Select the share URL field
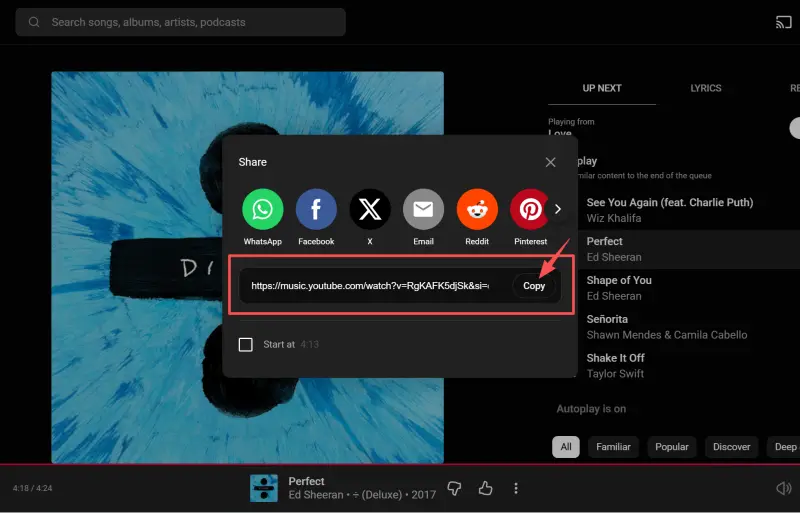The height and width of the screenshot is (513, 800). 370,286
